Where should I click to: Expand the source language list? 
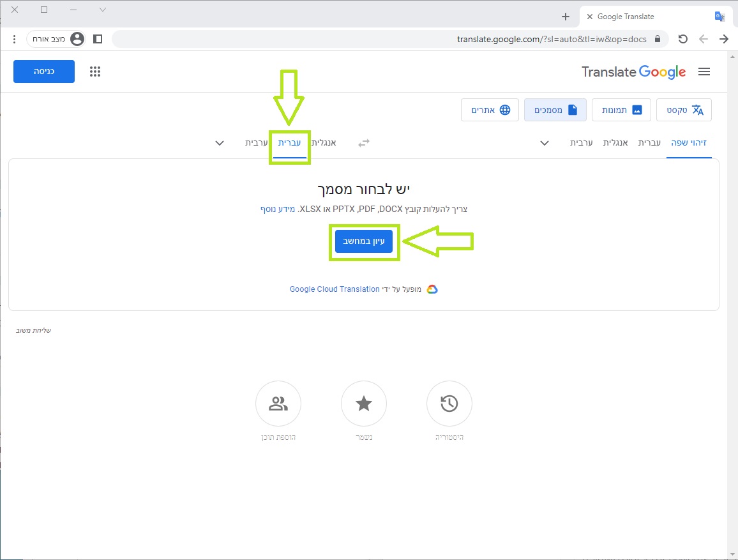click(545, 143)
